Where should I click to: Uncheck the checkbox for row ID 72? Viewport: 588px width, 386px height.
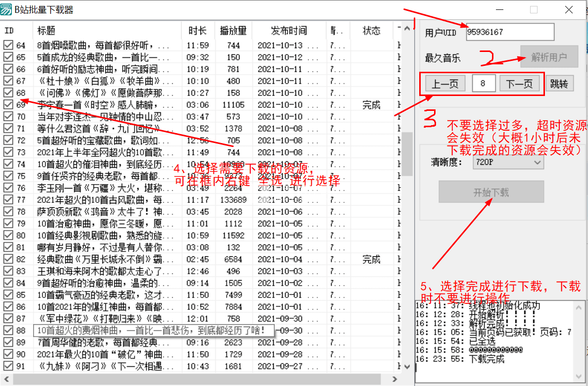pyautogui.click(x=8, y=140)
